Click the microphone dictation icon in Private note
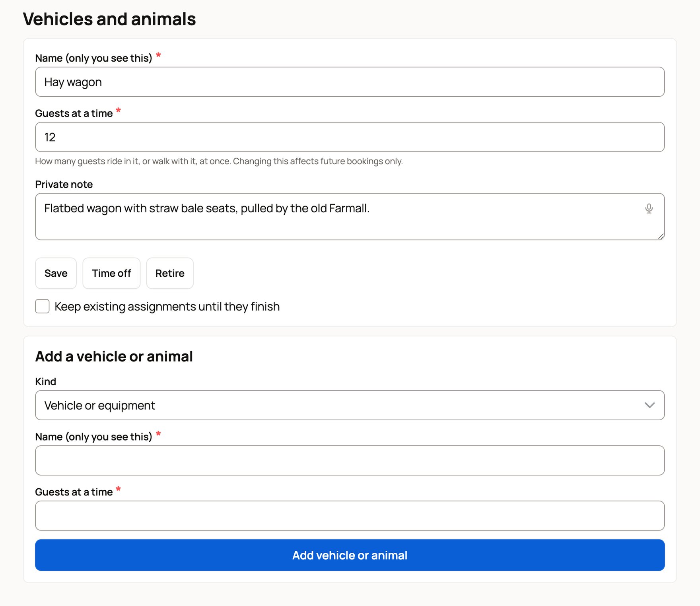The height and width of the screenshot is (606, 700). tap(649, 208)
